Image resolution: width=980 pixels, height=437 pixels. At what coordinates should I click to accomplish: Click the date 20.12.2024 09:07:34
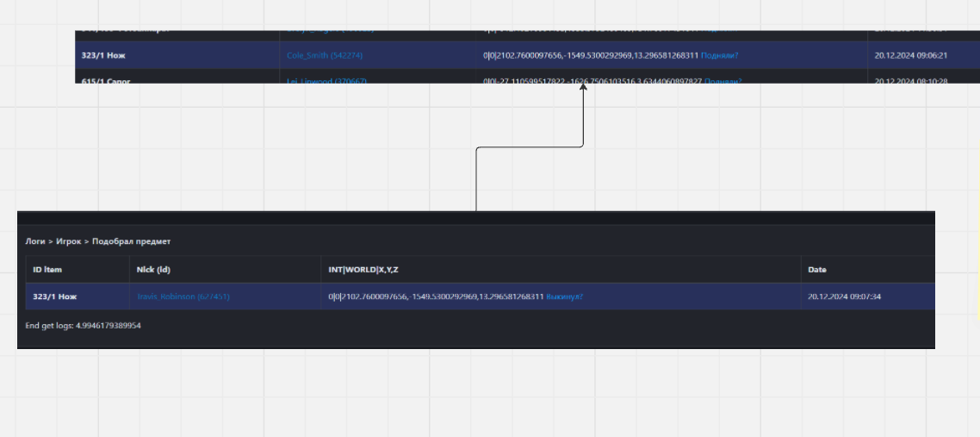pyautogui.click(x=844, y=297)
